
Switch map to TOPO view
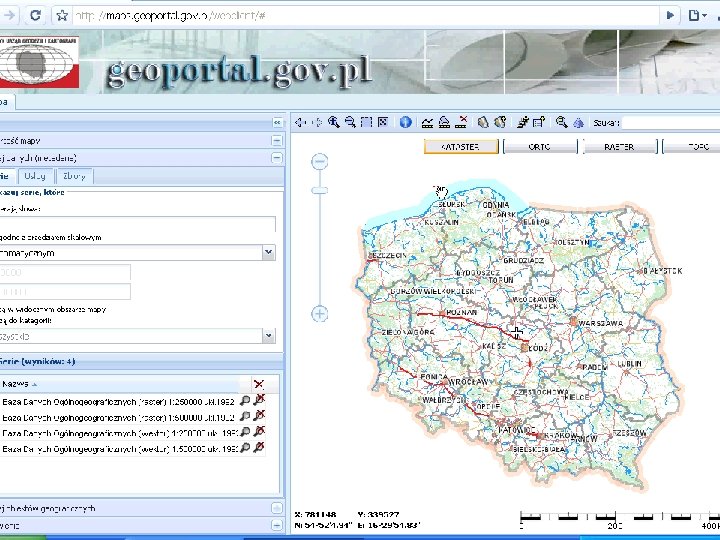click(692, 147)
